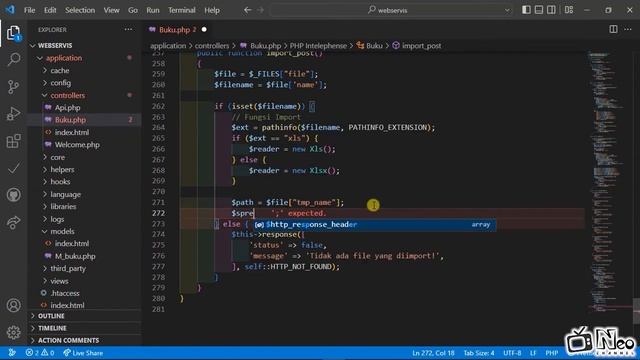Change UTF-8 encoding in status bar
The height and width of the screenshot is (360, 640).
pyautogui.click(x=512, y=353)
